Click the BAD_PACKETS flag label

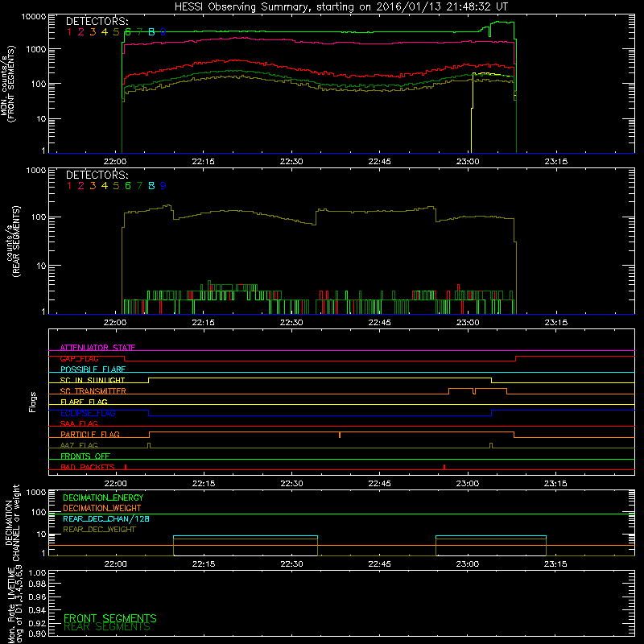click(88, 467)
